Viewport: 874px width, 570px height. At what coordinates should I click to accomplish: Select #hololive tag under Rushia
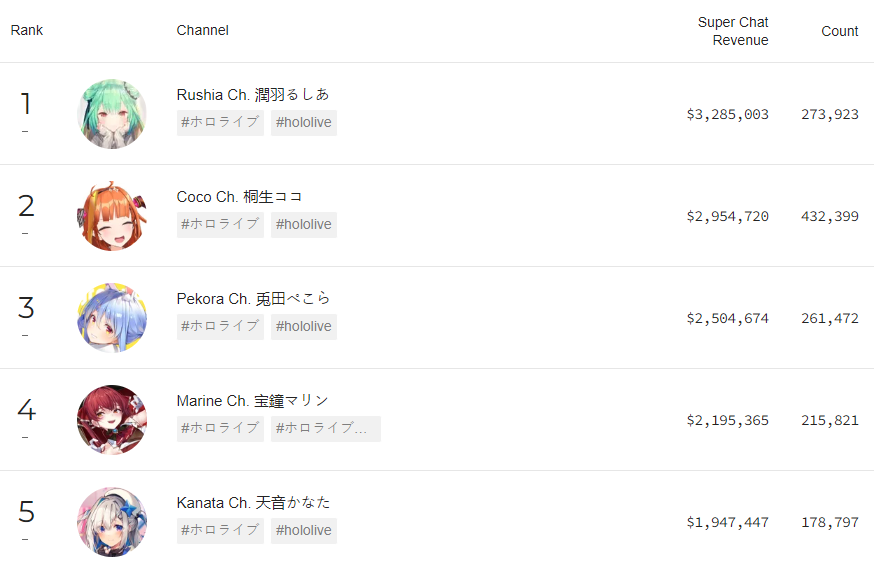point(303,123)
